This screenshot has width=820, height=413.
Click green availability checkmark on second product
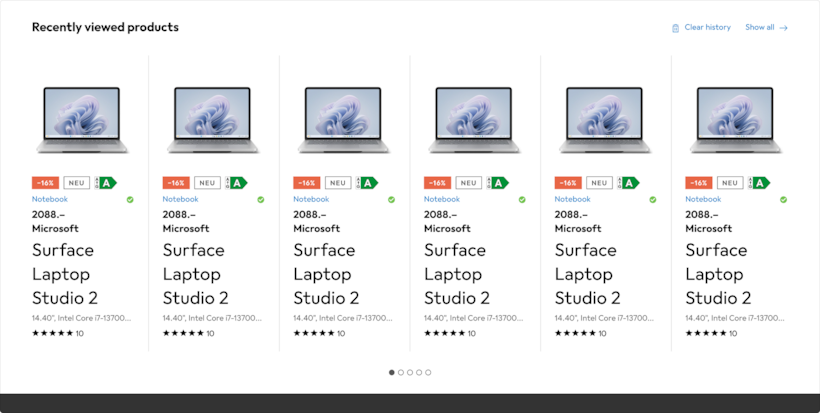click(260, 200)
